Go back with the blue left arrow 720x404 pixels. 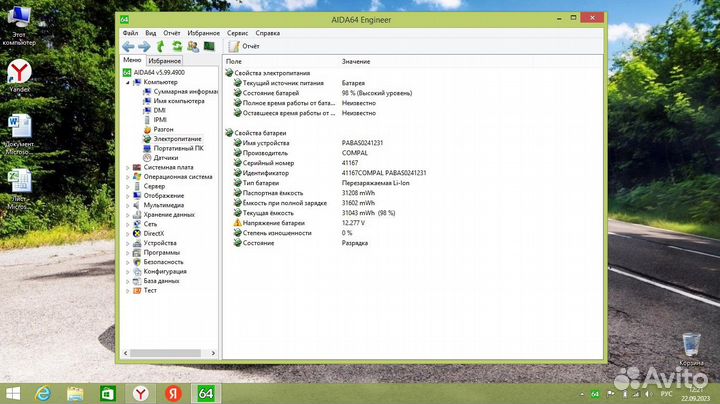point(128,46)
